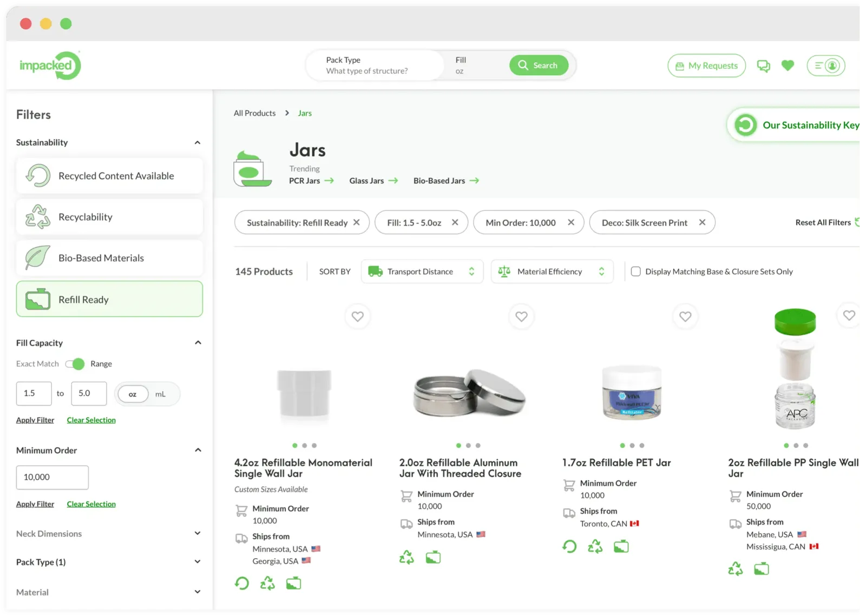Click the Impacked logo

50,65
